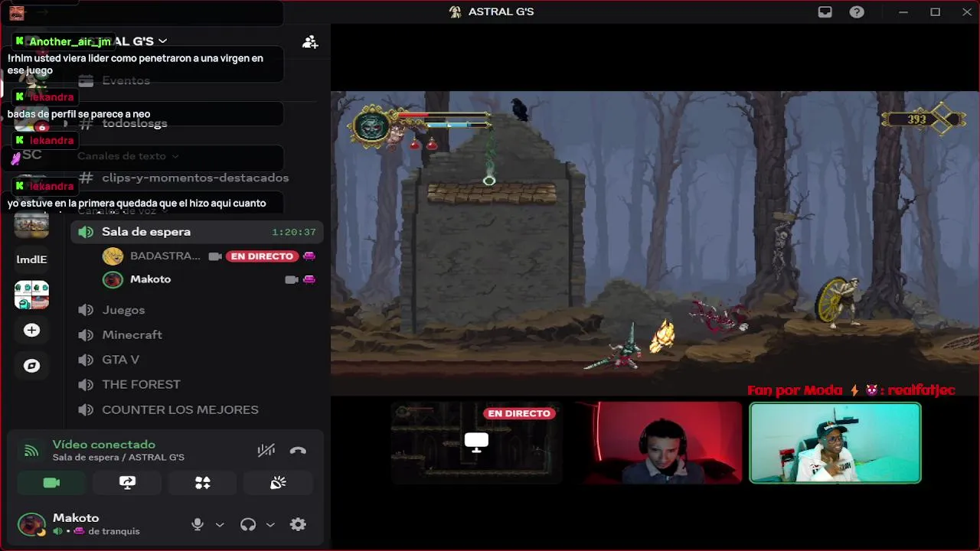Select the red-lit webcam tile
Screen dimensions: 980x551
coord(658,443)
